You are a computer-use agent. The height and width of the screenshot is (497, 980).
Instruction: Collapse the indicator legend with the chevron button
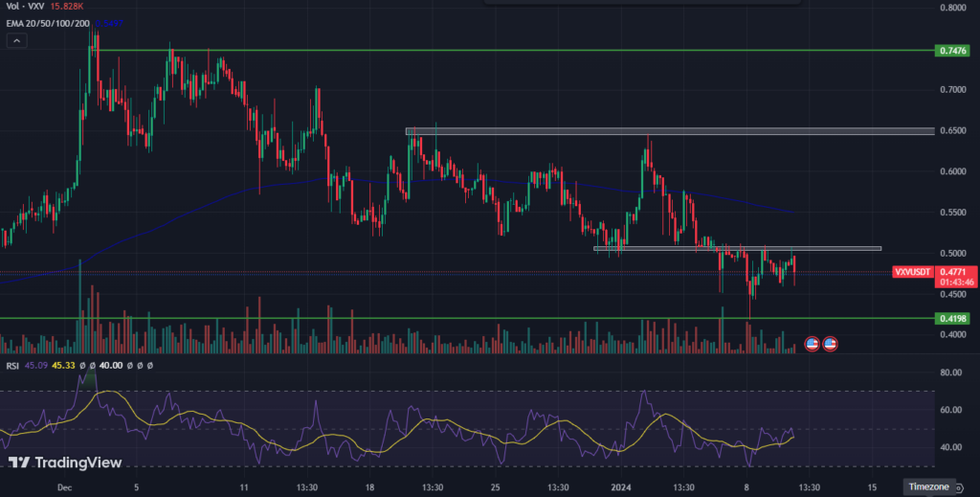(x=17, y=41)
